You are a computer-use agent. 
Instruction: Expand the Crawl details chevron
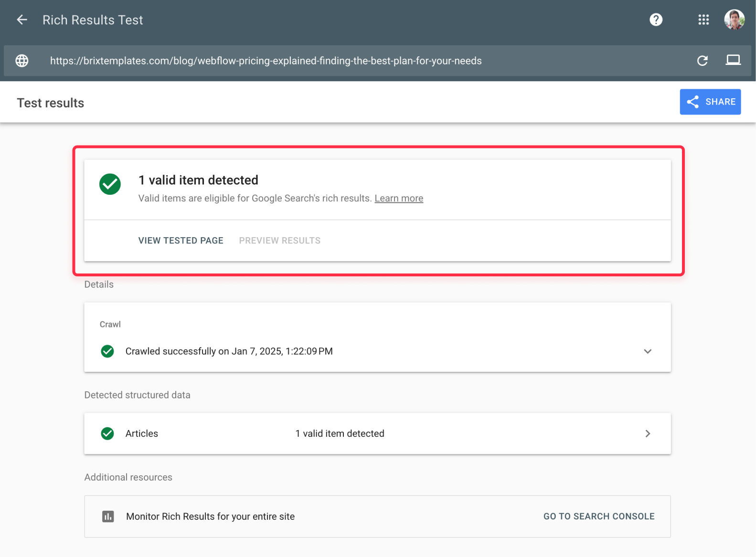click(648, 351)
